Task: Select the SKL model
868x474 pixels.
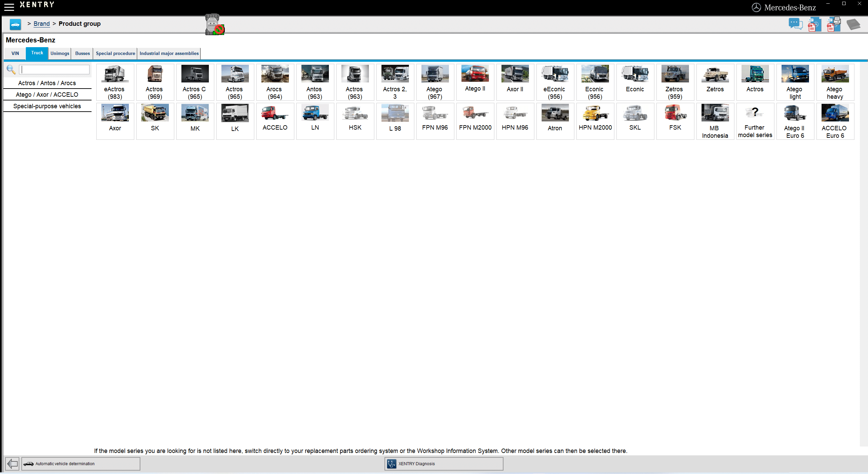Action: [635, 121]
